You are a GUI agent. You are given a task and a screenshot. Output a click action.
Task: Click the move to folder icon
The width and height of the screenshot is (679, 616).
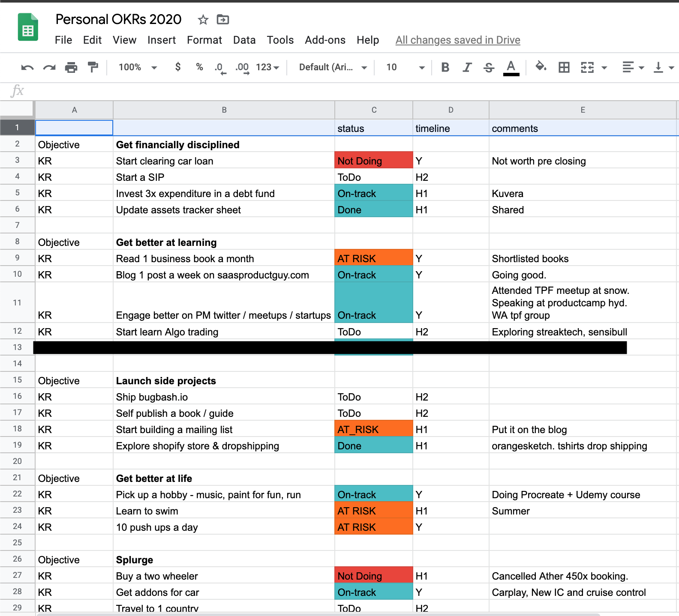(x=223, y=19)
